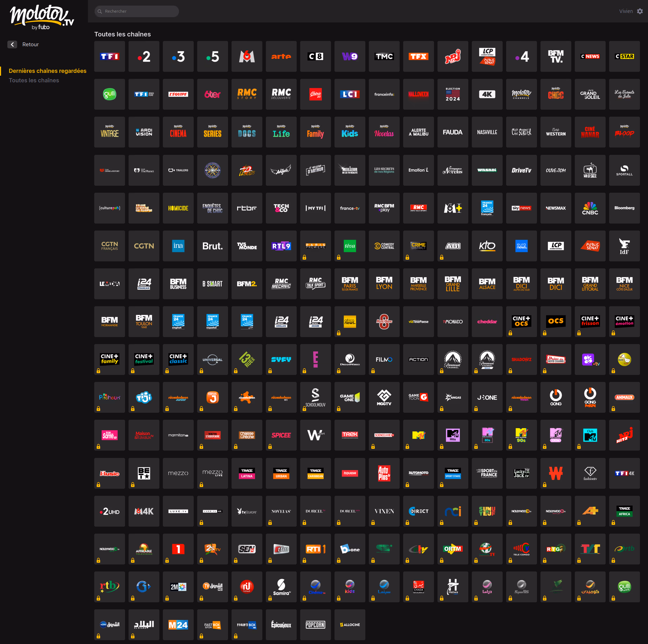Open the Comedy Central channel tile

384,246
